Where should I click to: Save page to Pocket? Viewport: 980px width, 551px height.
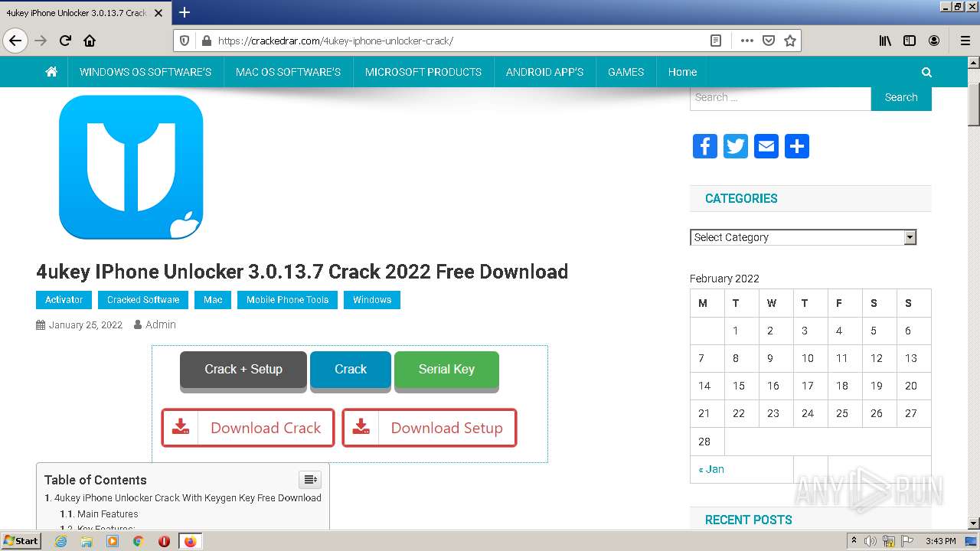pyautogui.click(x=769, y=41)
